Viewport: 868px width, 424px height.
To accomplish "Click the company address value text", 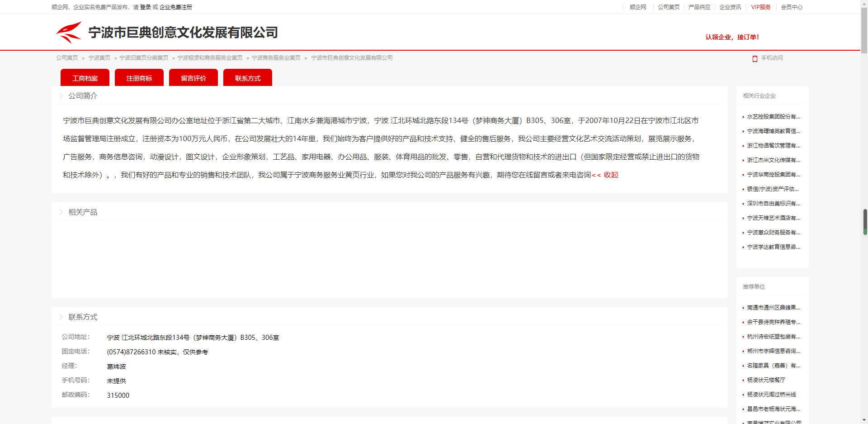I will tap(193, 338).
